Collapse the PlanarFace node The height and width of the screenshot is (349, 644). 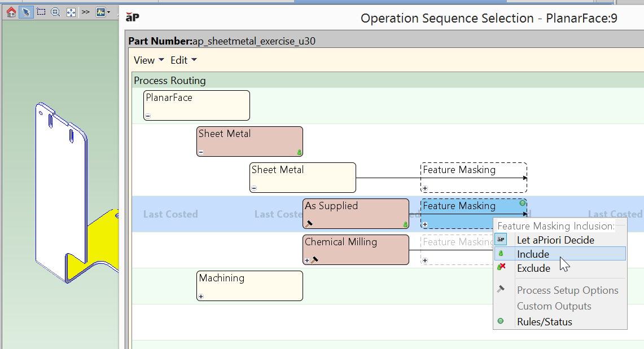point(148,116)
